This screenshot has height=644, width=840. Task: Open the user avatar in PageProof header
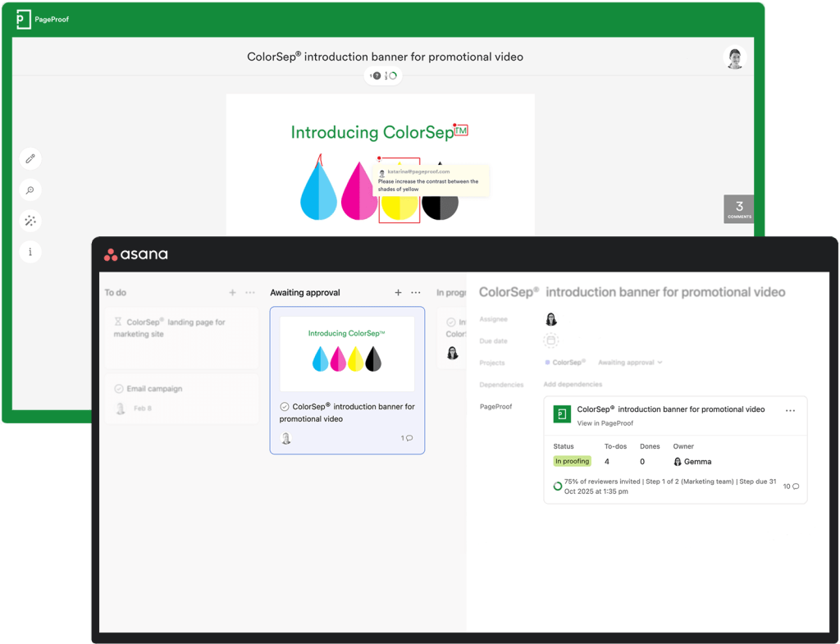tap(734, 57)
